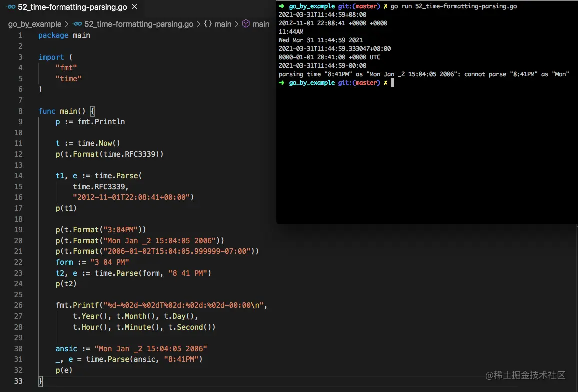578x392 pixels.
Task: Click the terminal prompt cursor block
Action: (x=392, y=83)
